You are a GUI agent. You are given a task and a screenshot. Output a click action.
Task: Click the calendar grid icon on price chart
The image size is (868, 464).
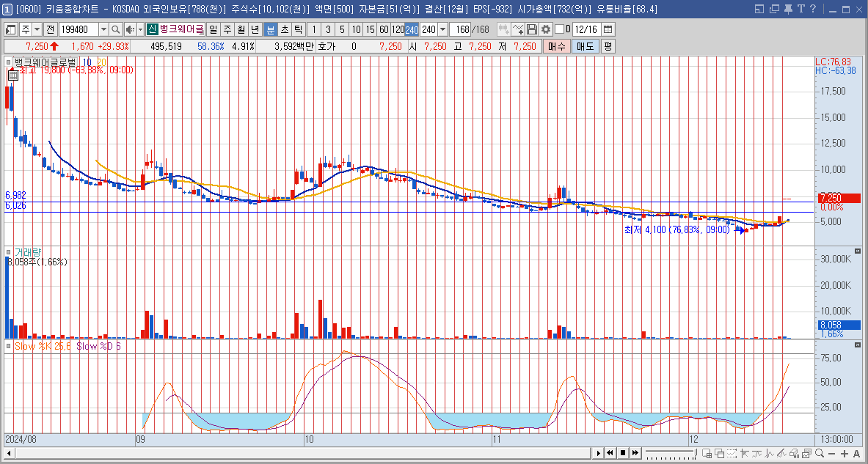[x=13, y=76]
